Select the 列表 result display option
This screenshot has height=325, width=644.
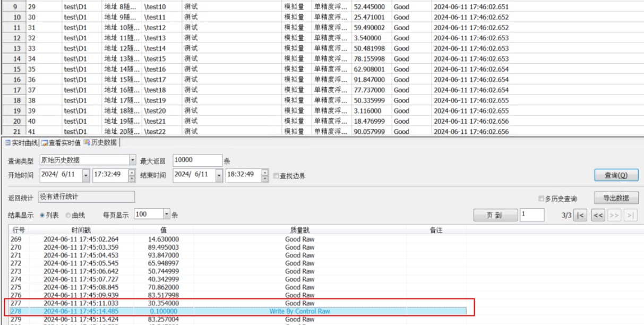(43, 215)
